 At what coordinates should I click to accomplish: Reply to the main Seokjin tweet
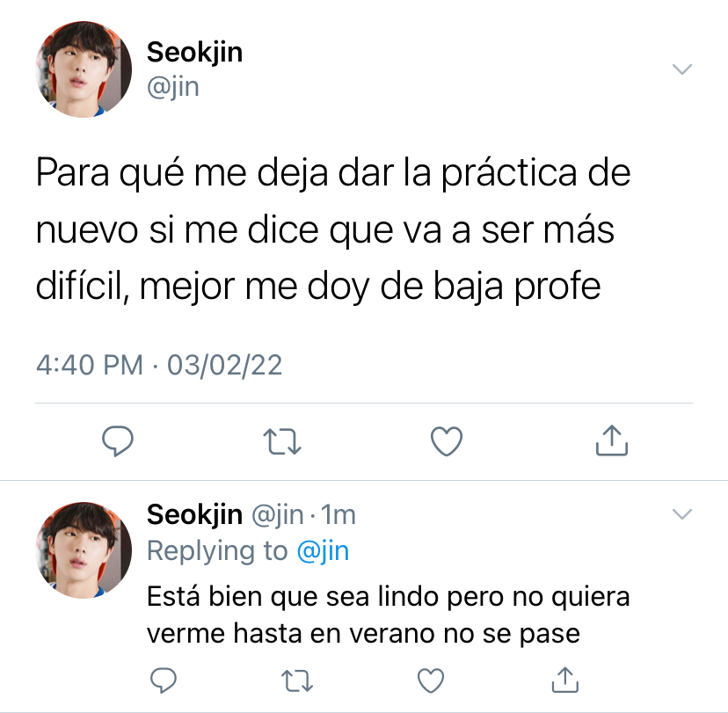[x=118, y=441]
